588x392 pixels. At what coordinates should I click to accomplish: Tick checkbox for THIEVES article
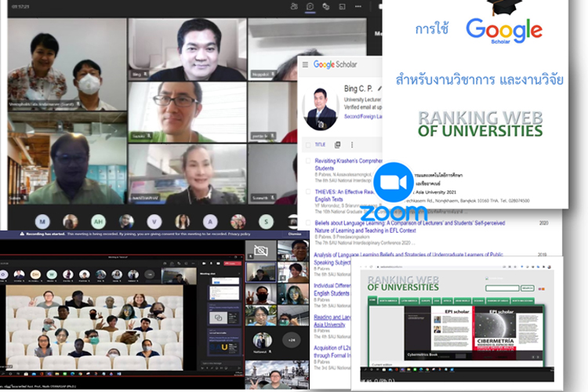point(308,191)
